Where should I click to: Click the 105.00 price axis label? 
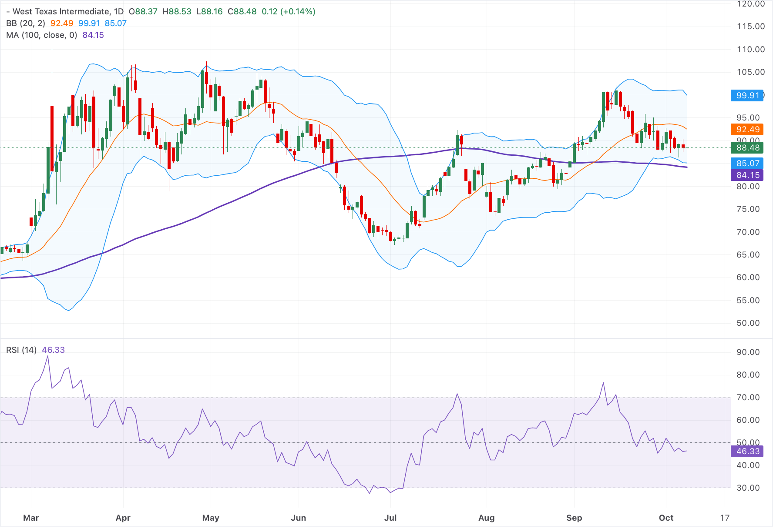751,72
